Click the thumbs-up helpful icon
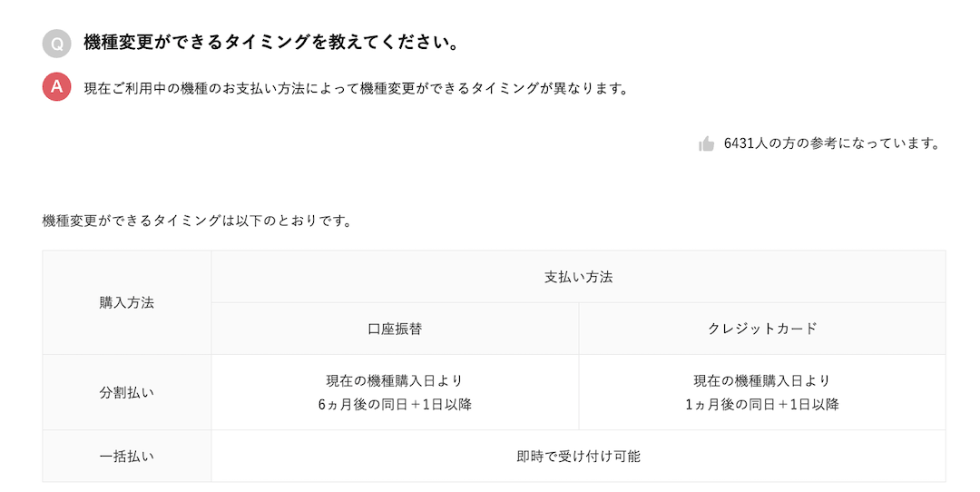Screen dimensions: 980x492 point(707,143)
